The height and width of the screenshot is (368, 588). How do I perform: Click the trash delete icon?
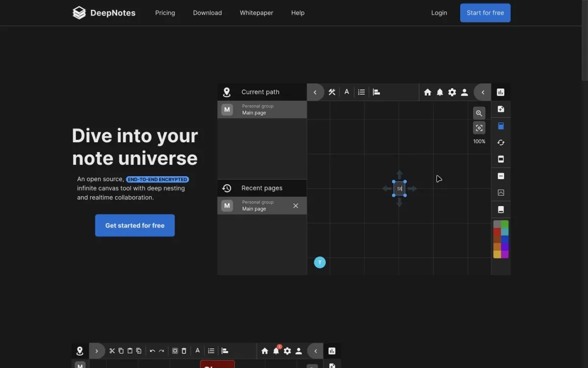tap(184, 351)
